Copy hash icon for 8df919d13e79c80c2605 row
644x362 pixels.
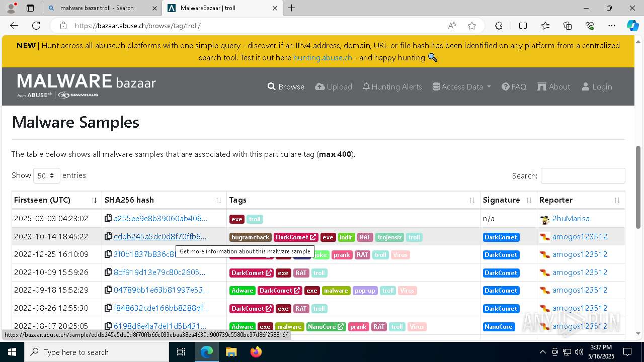[108, 273]
